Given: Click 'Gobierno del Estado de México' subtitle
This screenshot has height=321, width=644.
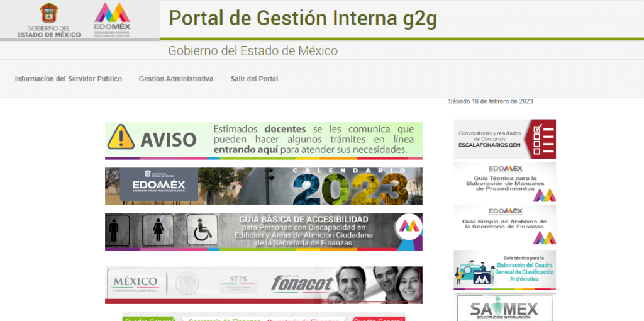Looking at the screenshot, I should tap(253, 51).
